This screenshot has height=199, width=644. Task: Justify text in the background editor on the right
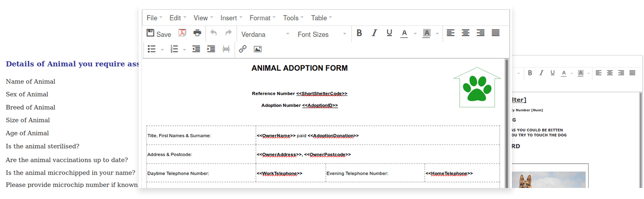632,73
